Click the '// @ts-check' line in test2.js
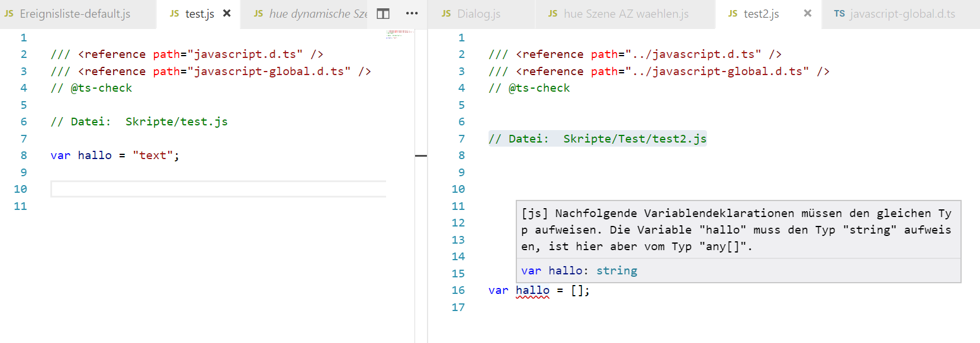Viewport: 980px width, 343px height. pyautogui.click(x=529, y=88)
